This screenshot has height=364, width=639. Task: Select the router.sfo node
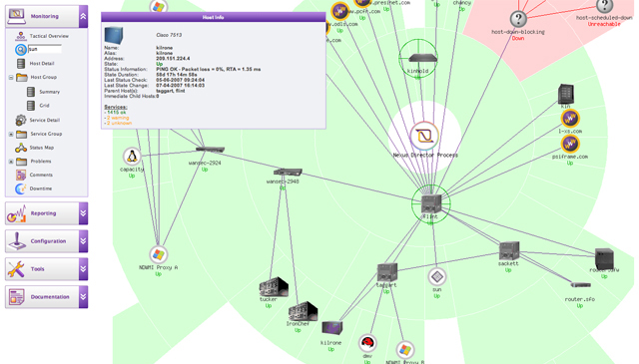click(581, 285)
